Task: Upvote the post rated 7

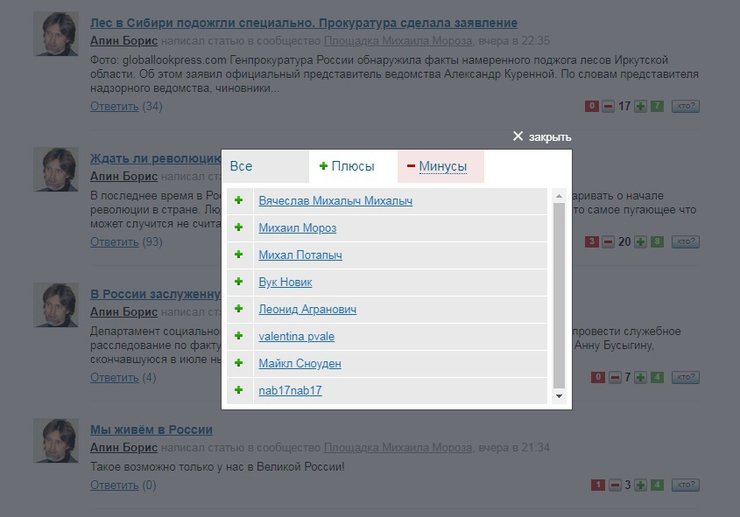Action: pyautogui.click(x=640, y=377)
